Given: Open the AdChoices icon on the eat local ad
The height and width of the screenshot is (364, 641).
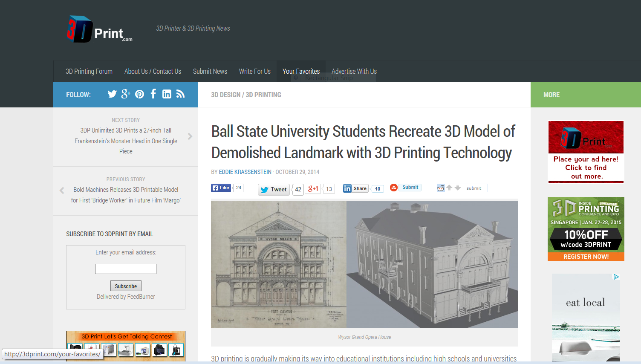Looking at the screenshot, I should click(616, 277).
